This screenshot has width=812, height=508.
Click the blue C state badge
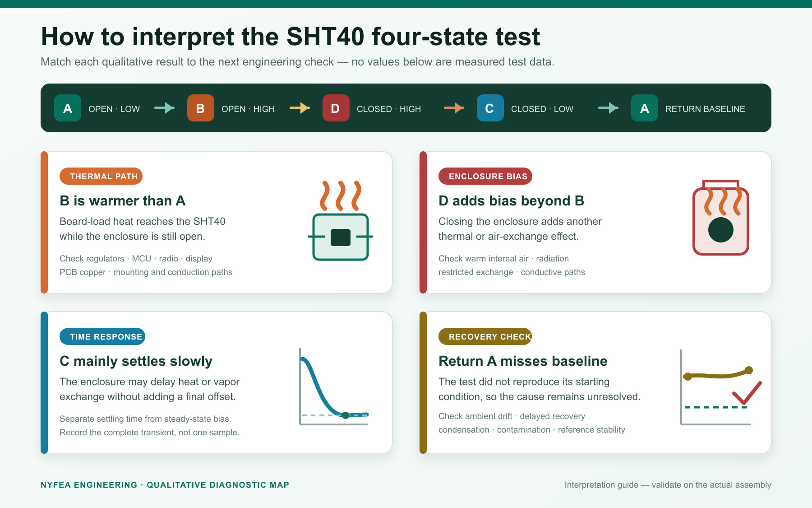click(x=490, y=108)
